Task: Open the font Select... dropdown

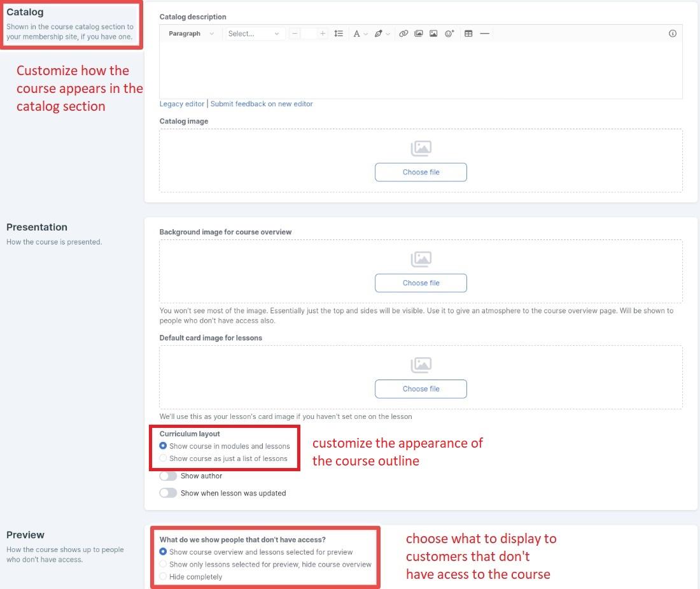Action: tap(255, 34)
